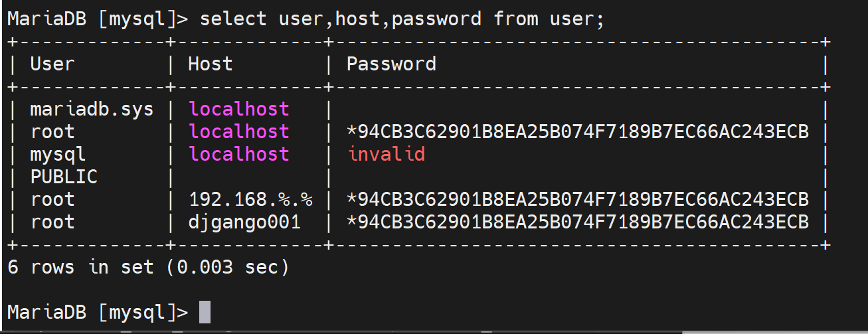868x334 pixels.
Task: Click the 'Password' column header
Action: pyautogui.click(x=391, y=64)
